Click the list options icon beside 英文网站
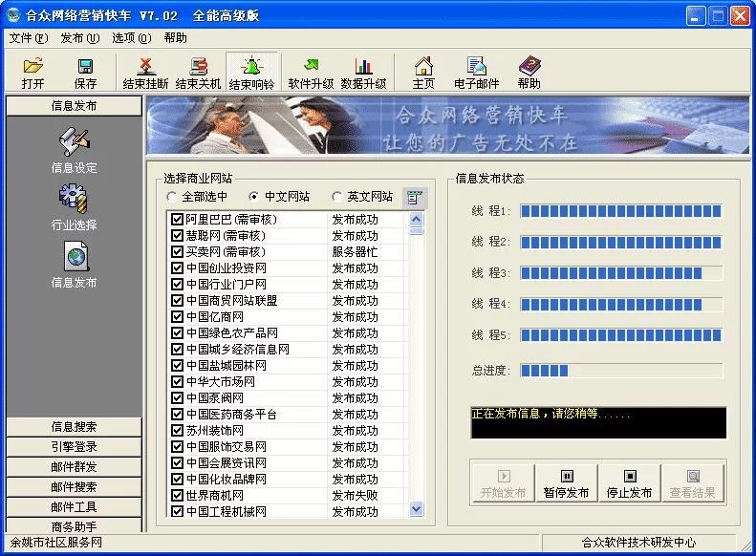The width and height of the screenshot is (756, 556). pyautogui.click(x=414, y=198)
